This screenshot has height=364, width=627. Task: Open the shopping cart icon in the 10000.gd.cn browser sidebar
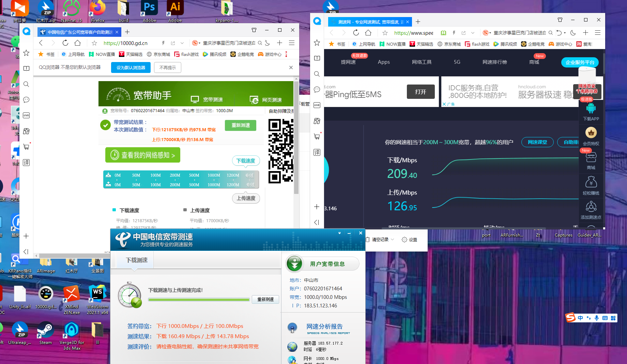pyautogui.click(x=26, y=147)
